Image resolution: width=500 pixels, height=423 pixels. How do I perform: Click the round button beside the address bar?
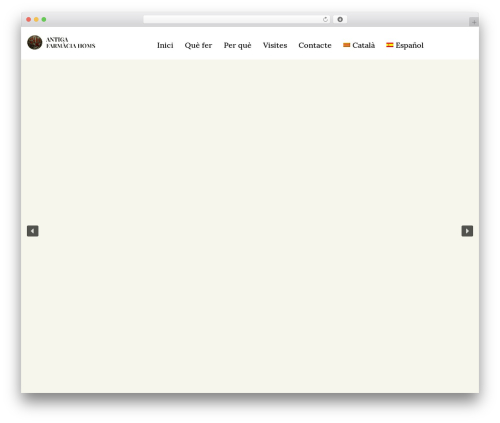coord(340,20)
